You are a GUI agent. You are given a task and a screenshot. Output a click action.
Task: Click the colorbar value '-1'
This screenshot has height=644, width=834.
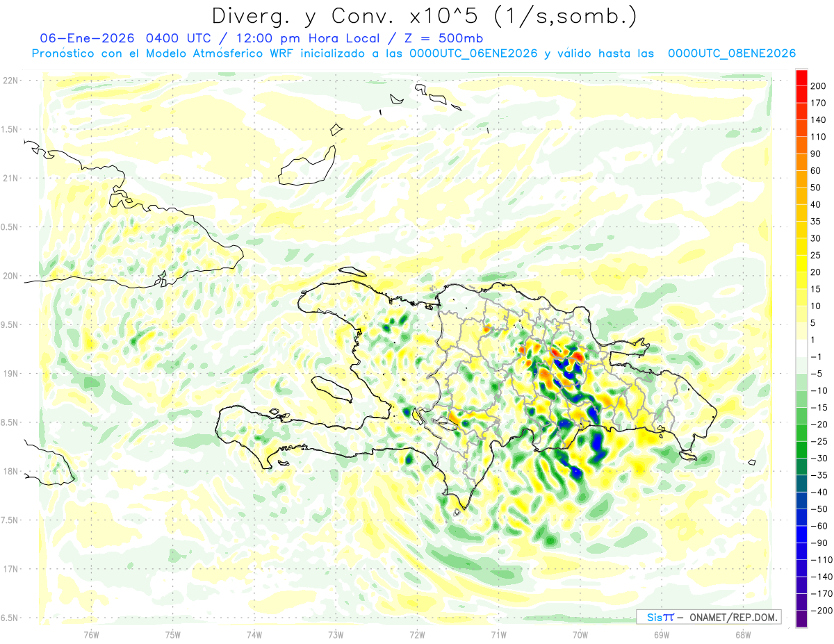(x=817, y=357)
